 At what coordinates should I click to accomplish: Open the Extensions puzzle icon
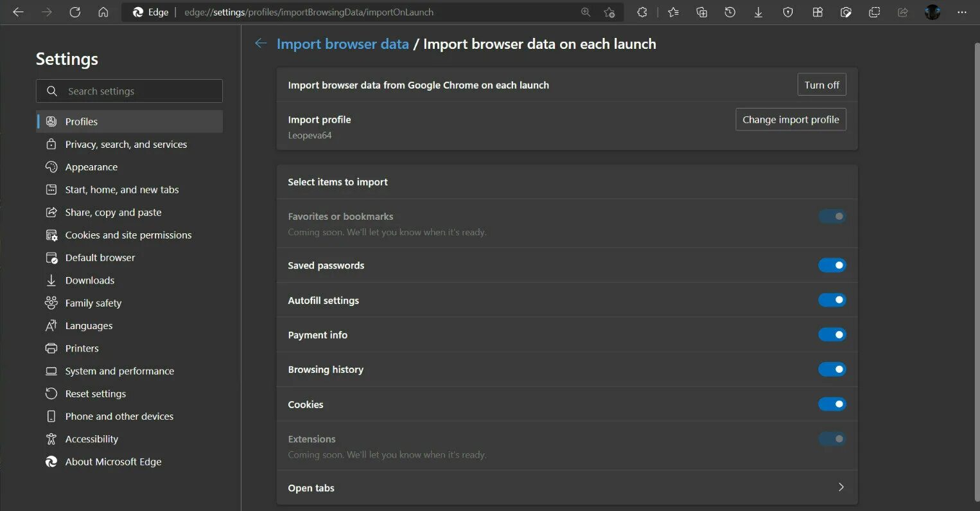tap(642, 12)
